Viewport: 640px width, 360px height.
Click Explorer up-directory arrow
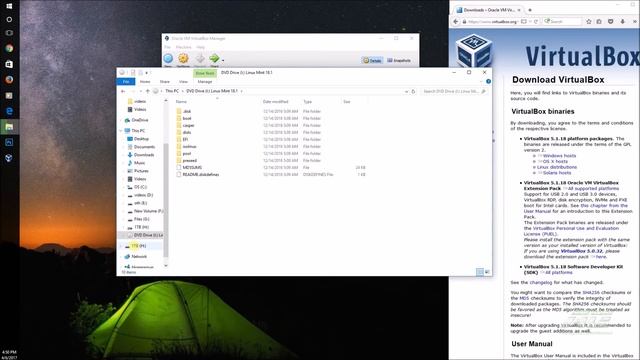(x=148, y=91)
